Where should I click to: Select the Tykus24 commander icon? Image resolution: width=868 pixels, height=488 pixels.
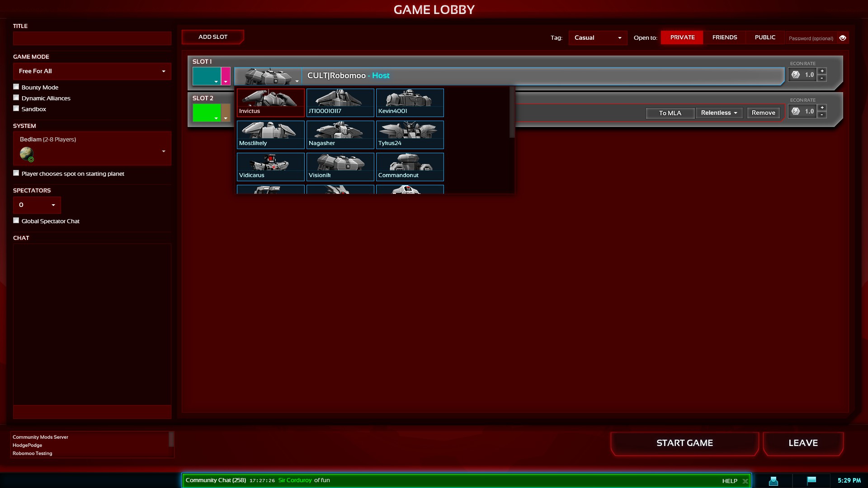point(410,134)
